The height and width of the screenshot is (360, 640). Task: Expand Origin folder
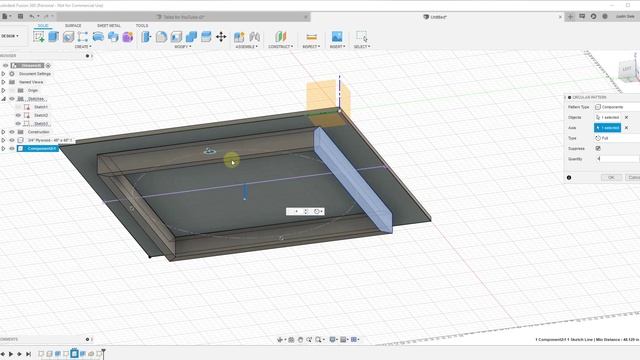click(x=4, y=90)
